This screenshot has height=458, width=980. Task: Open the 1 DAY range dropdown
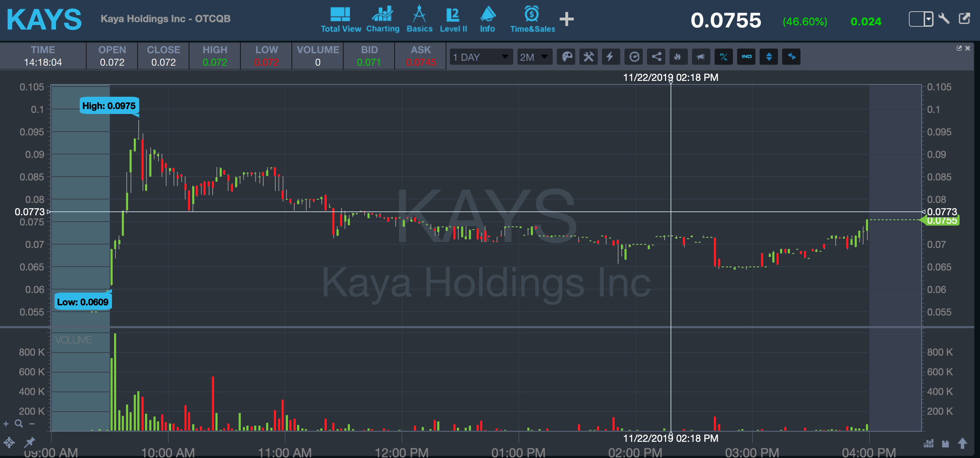(481, 57)
